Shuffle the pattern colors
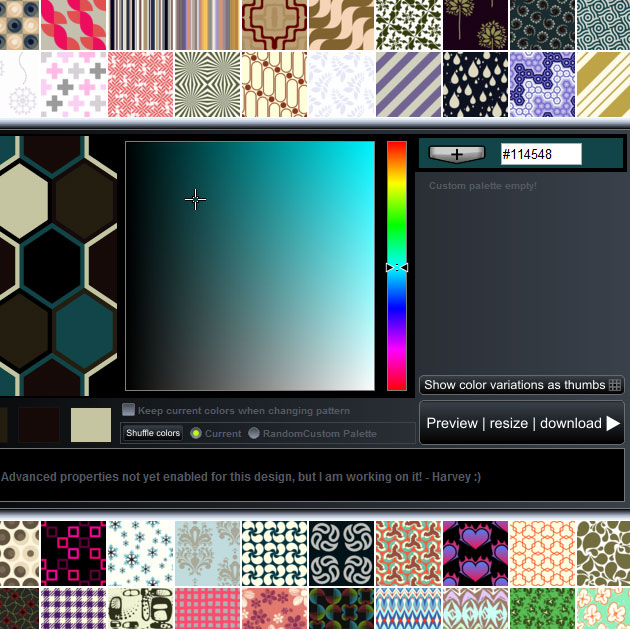Image resolution: width=630 pixels, height=629 pixels. 153,433
